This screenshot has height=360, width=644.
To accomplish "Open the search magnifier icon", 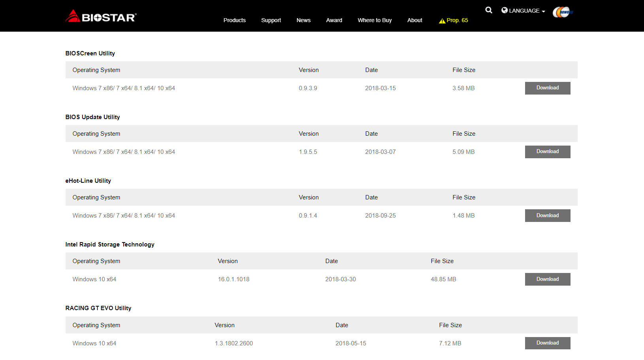I will click(489, 10).
